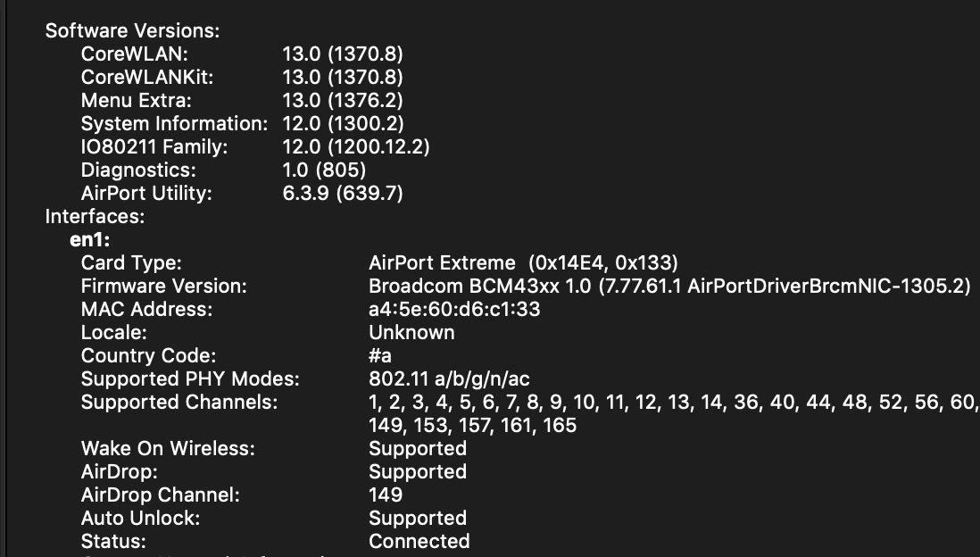This screenshot has height=557, width=980.
Task: Click the Menu Extra version 13.0 (1376.2)
Action: click(x=342, y=100)
